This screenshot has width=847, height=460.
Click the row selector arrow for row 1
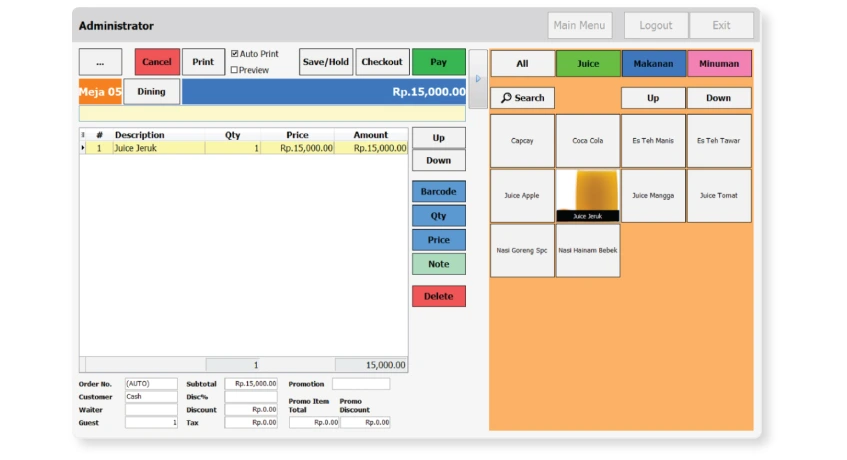[x=83, y=148]
